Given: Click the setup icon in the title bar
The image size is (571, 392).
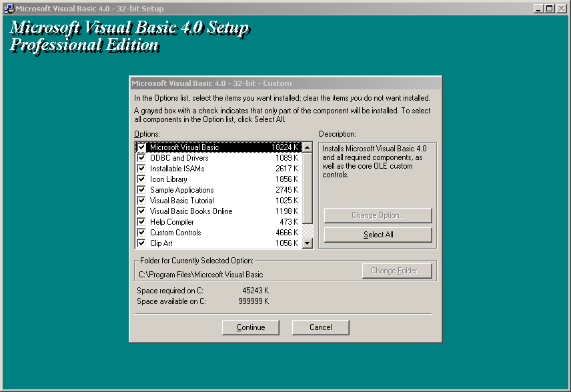Looking at the screenshot, I should [9, 9].
